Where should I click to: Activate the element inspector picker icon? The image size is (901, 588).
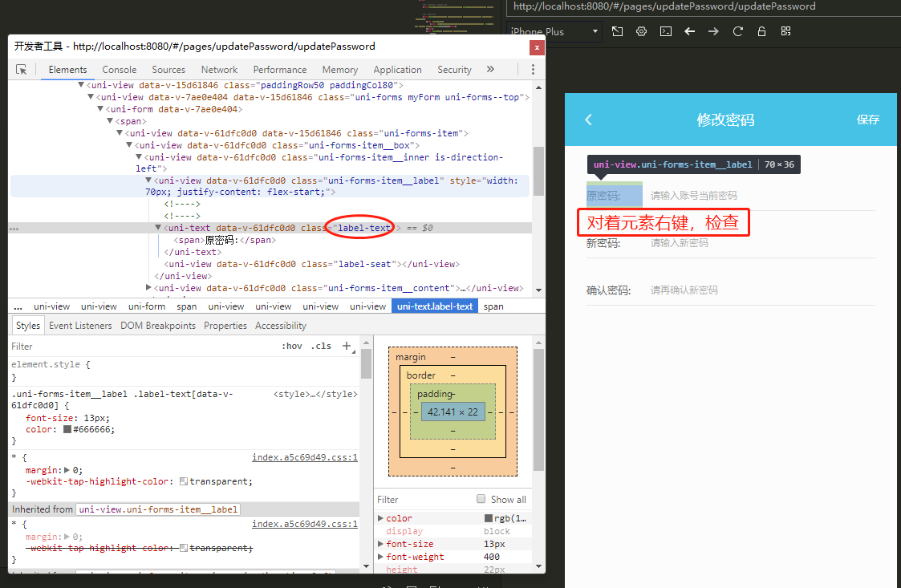pyautogui.click(x=21, y=70)
